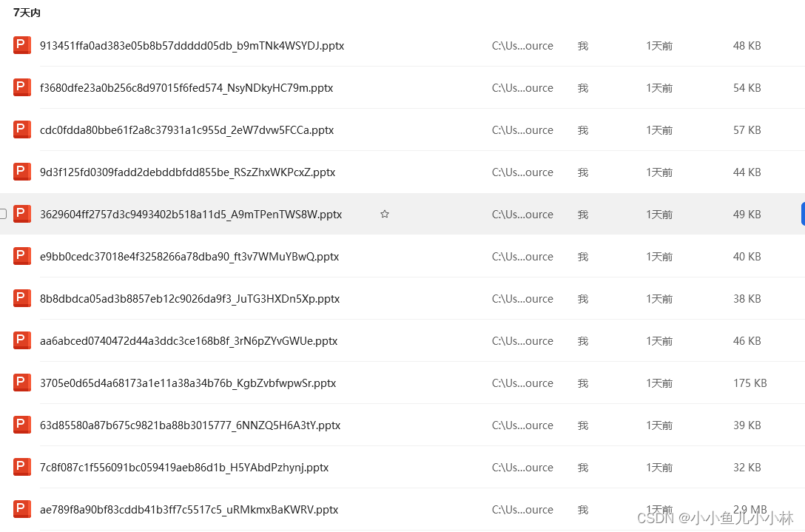Click PowerPoint icon for 7c8f087c1f556091 file

22,467
